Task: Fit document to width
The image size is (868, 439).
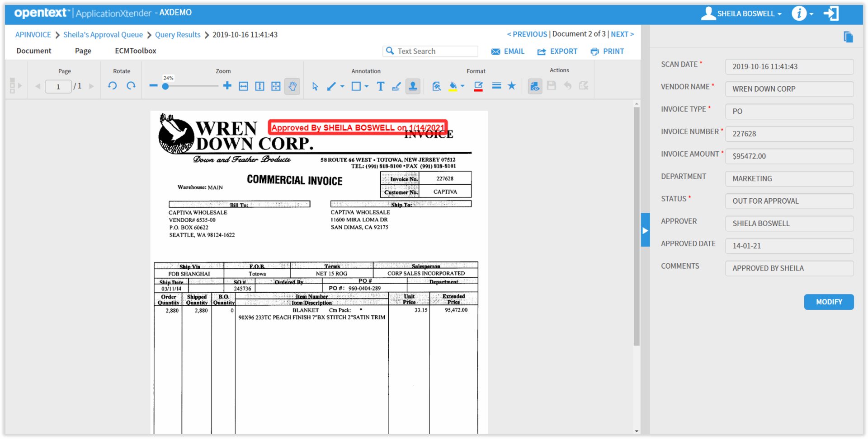Action: [x=243, y=86]
